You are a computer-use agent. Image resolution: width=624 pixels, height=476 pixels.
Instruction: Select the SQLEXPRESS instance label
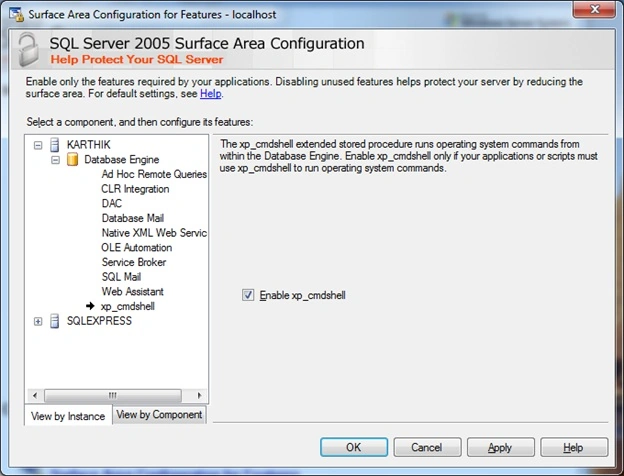tap(99, 321)
